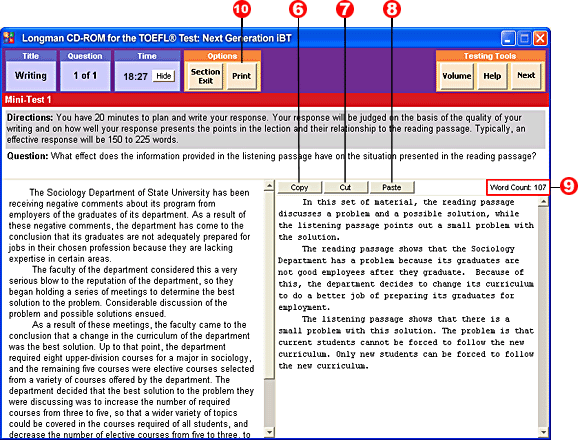
Task: Minimize the Longman TOEFL window
Action: click(x=508, y=38)
